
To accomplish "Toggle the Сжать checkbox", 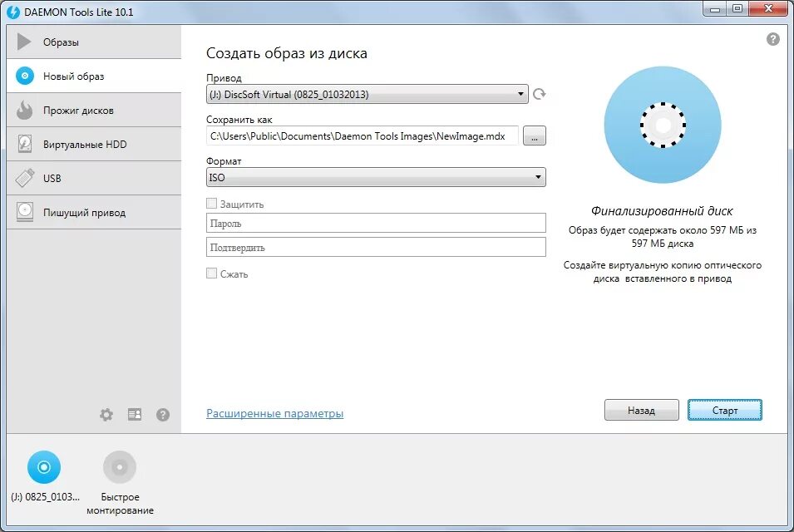I will coord(212,273).
